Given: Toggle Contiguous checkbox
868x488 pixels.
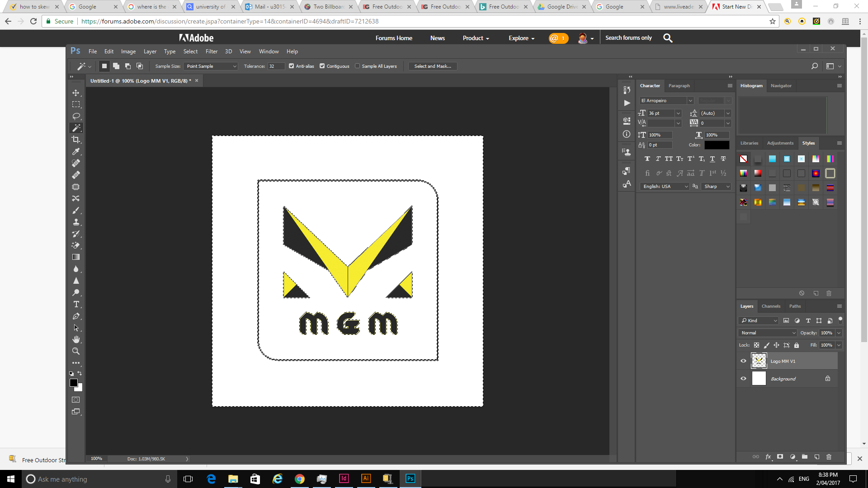Looking at the screenshot, I should (322, 66).
